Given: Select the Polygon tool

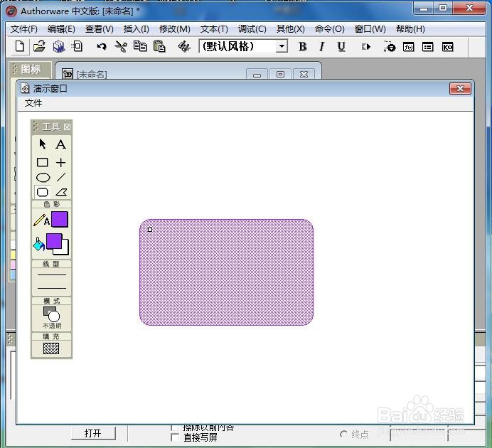Looking at the screenshot, I should [x=61, y=192].
